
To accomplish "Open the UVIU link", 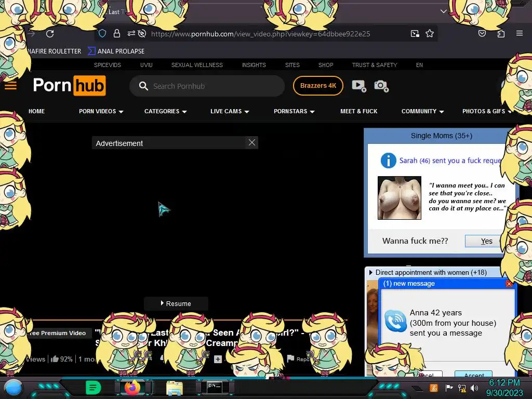I will [x=146, y=65].
